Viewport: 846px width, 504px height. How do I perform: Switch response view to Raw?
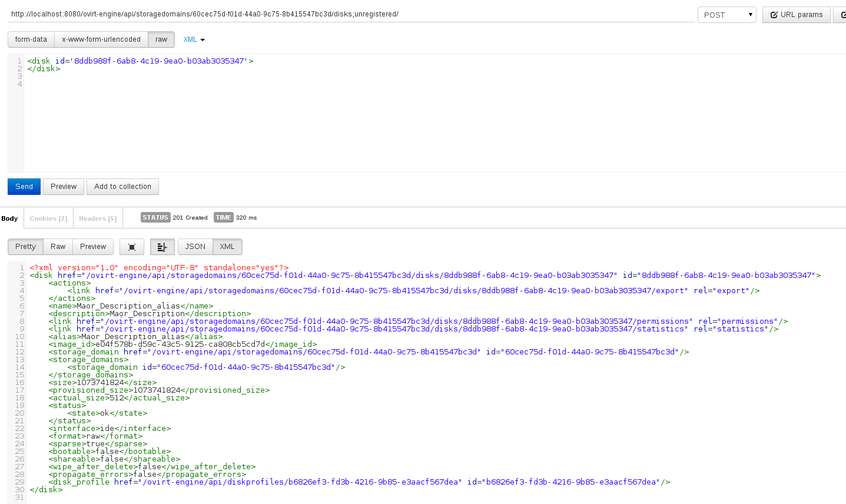(58, 247)
